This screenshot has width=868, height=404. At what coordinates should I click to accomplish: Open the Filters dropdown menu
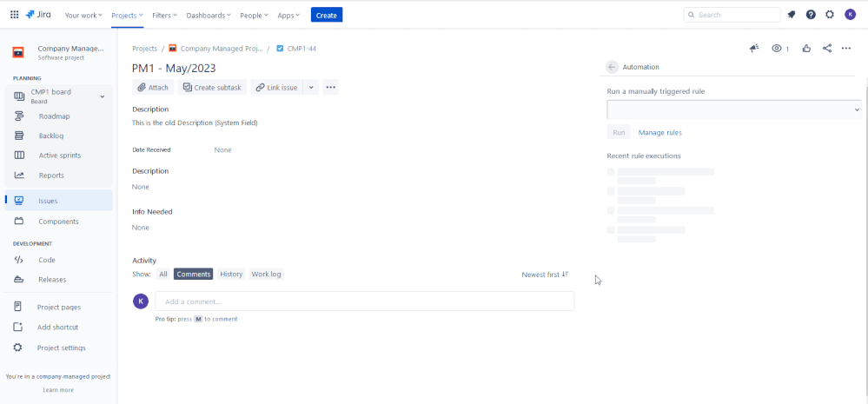pos(165,16)
